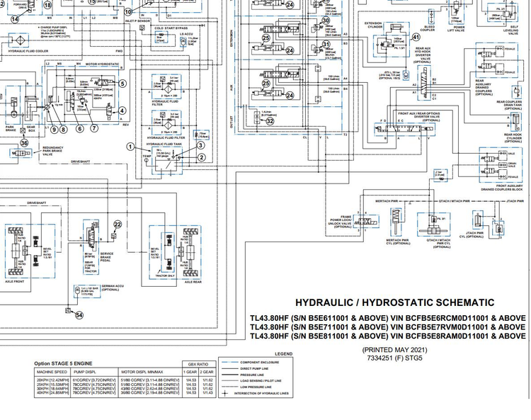The height and width of the screenshot is (420, 531).
Task: Click the 'FRONT AUXILIARY DRAINED COUPLERS BLOCK' label
Action: pos(502,188)
